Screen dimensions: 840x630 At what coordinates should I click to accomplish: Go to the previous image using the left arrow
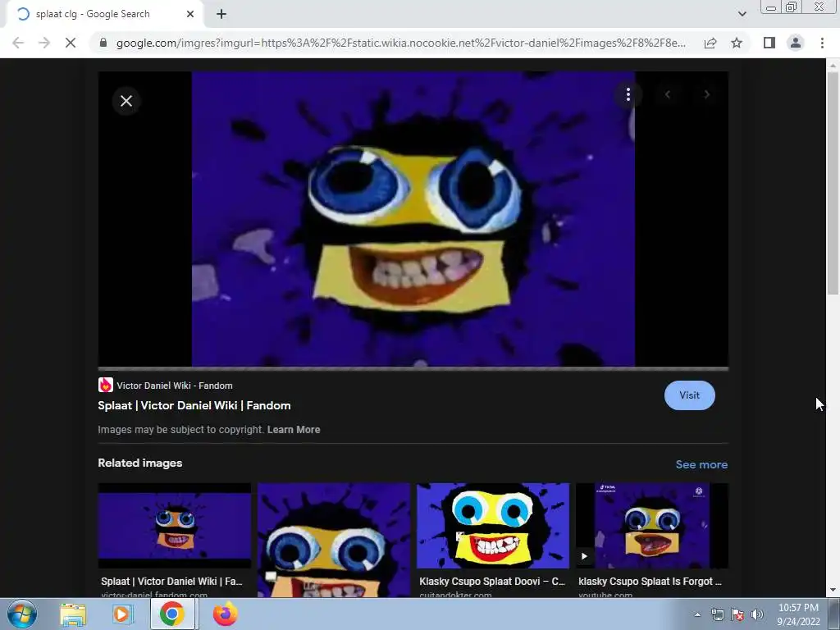(668, 95)
